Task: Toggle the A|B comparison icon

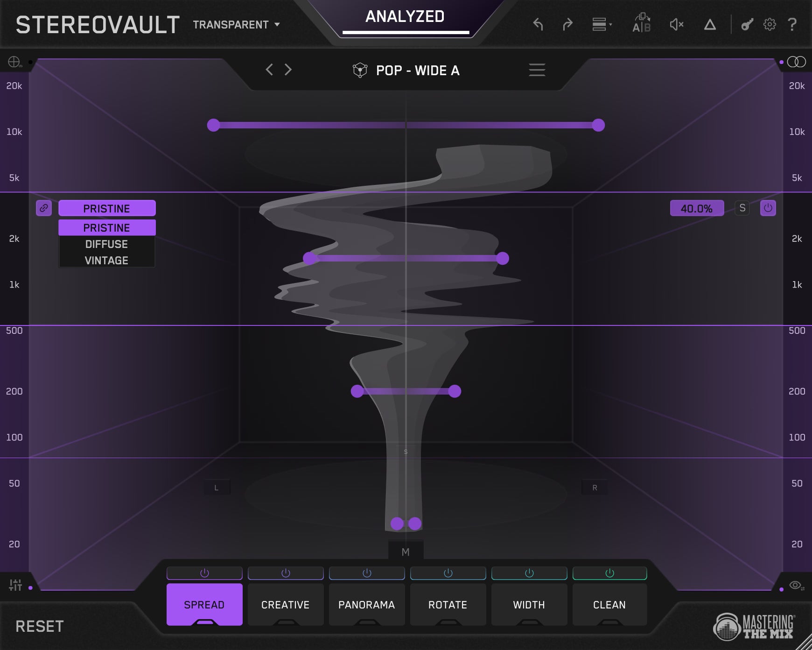Action: tap(642, 23)
